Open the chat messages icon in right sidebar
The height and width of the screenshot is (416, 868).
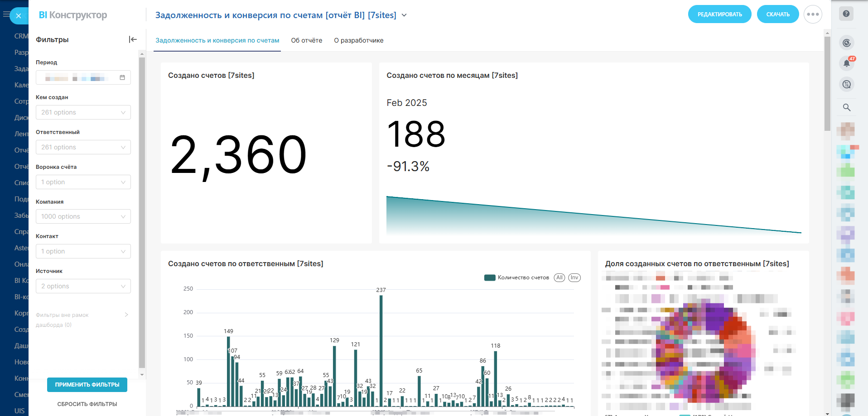846,84
